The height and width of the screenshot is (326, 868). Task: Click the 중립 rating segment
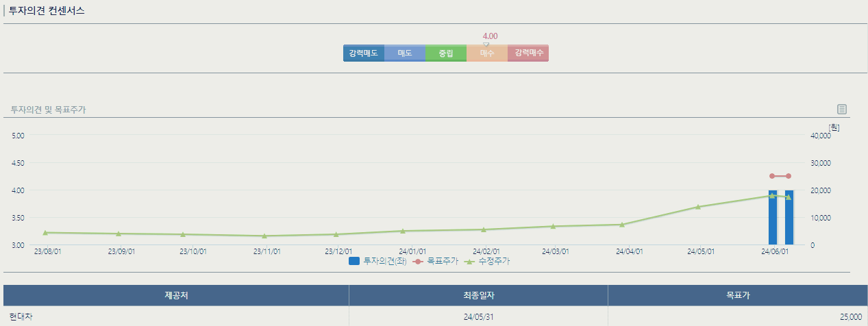(x=446, y=53)
